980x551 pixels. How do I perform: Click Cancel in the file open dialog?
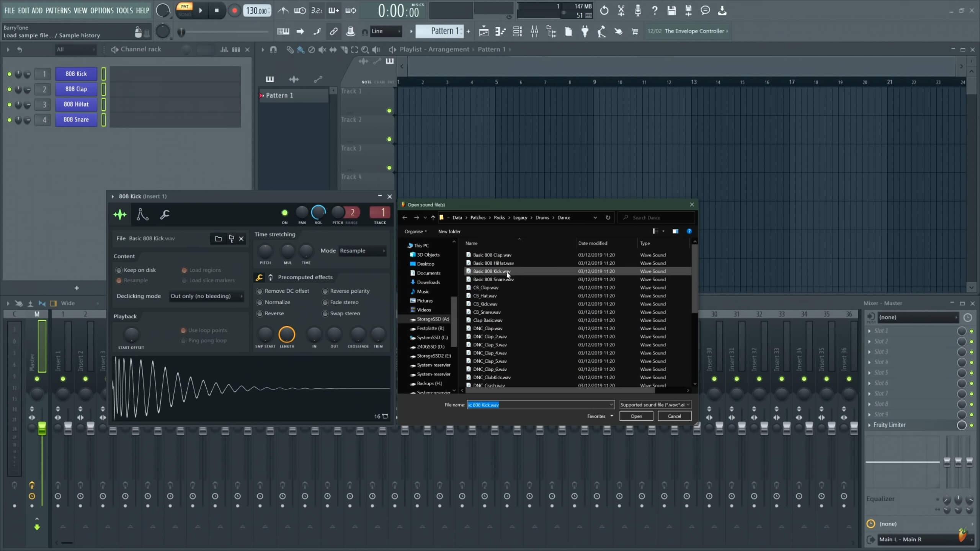pyautogui.click(x=674, y=416)
